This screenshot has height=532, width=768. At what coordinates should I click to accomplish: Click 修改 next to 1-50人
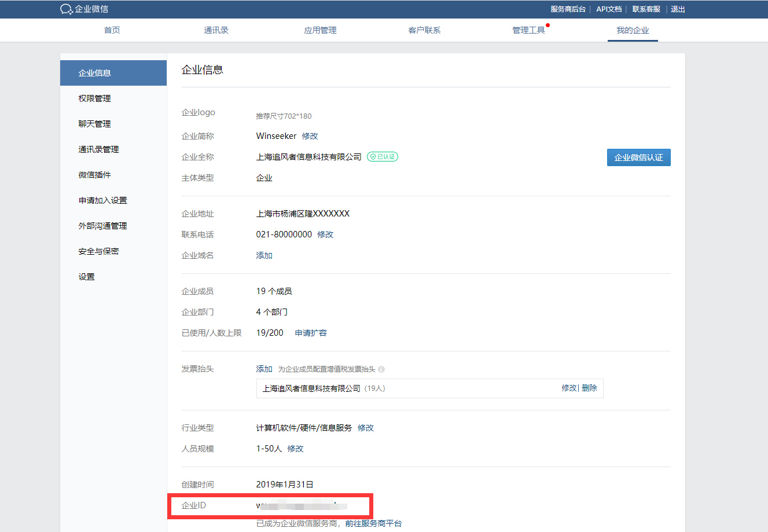point(296,449)
